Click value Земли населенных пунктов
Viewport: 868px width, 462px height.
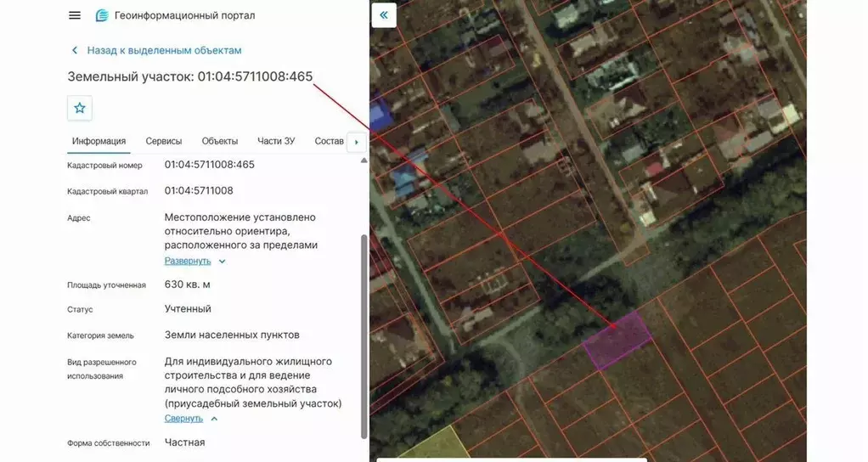pyautogui.click(x=232, y=335)
